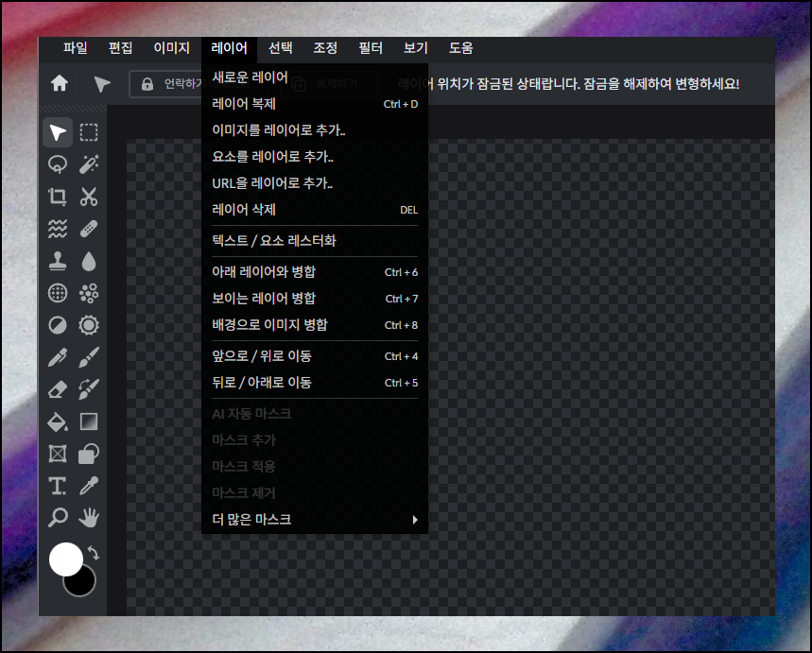Viewport: 812px width, 653px height.
Task: Select the Cutout scissors tool
Action: 89,197
